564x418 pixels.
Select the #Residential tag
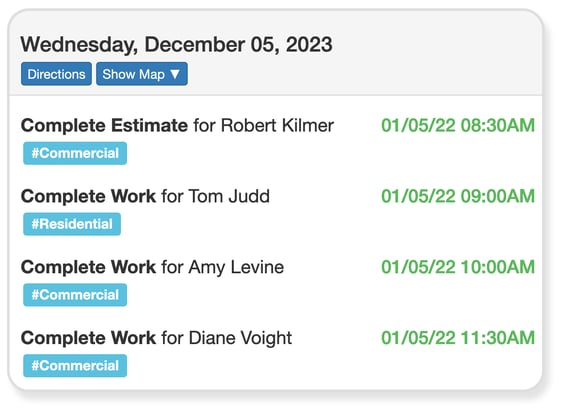click(x=72, y=224)
